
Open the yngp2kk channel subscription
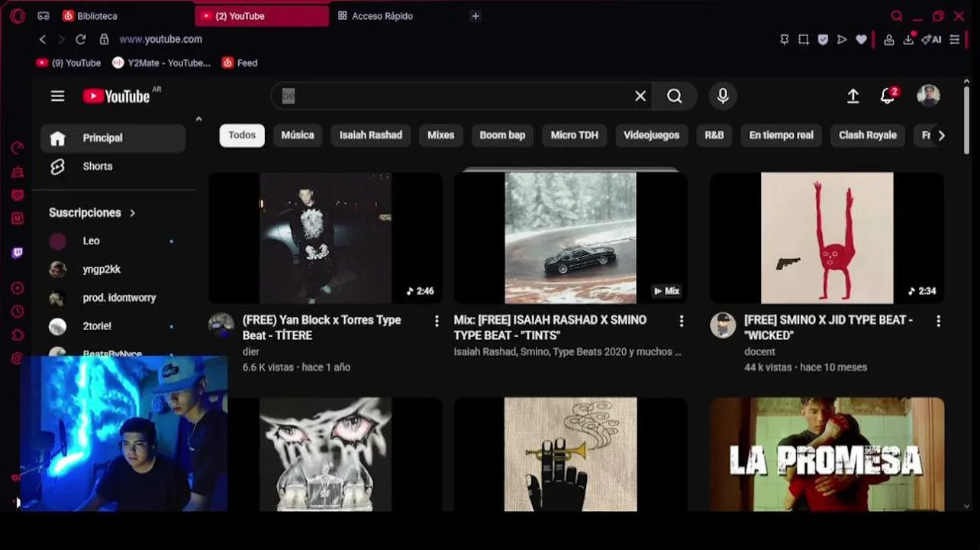[113, 269]
